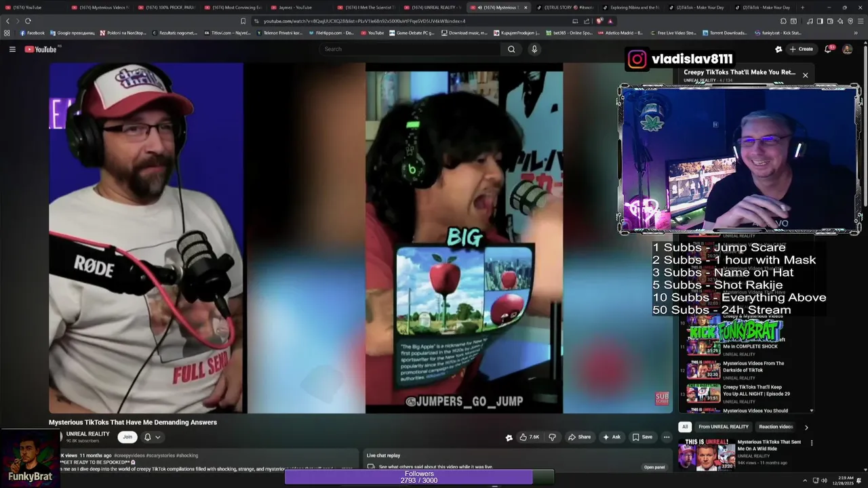Open the bet365 bookmark

click(568, 33)
